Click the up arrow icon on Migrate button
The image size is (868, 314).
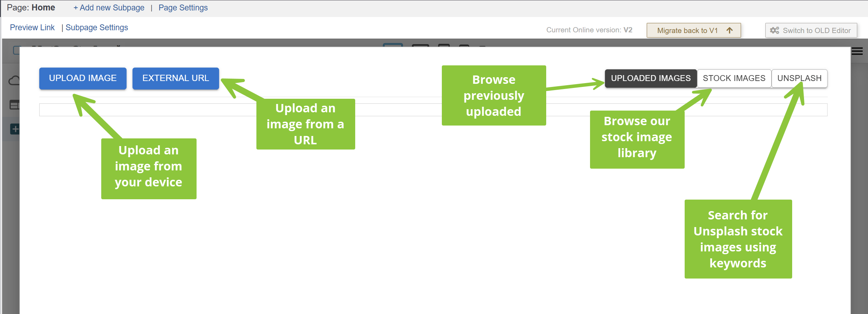coord(730,30)
